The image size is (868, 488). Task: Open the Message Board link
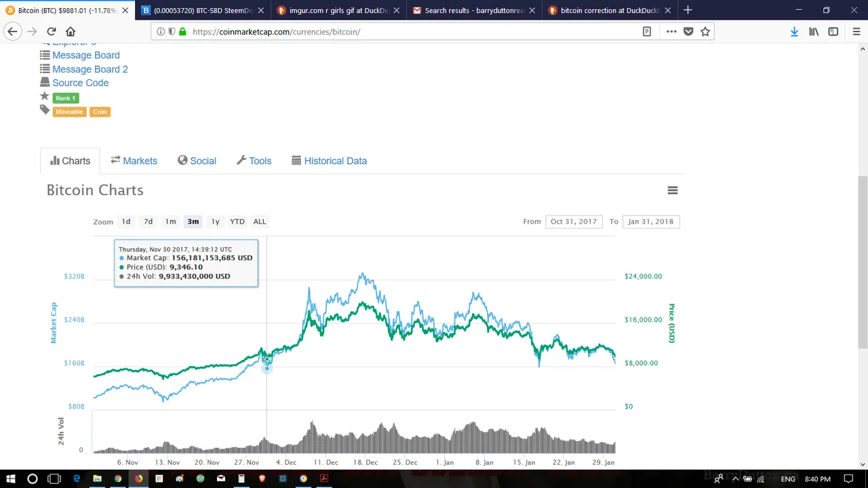tap(86, 55)
